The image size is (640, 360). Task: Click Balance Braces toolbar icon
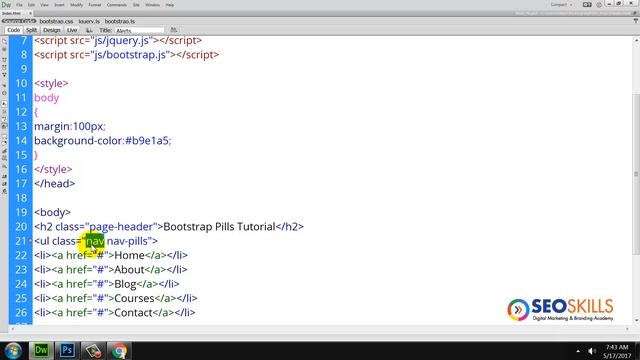pos(4,93)
